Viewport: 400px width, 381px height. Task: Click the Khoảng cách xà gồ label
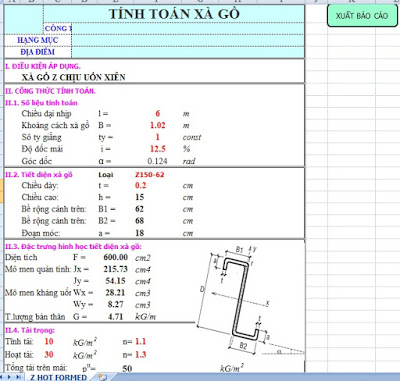click(55, 125)
